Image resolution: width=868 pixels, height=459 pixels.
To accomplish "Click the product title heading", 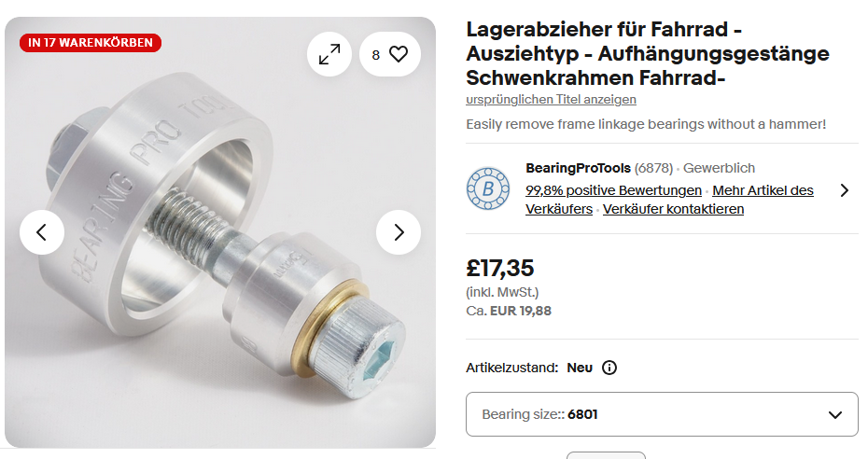I will 648,53.
